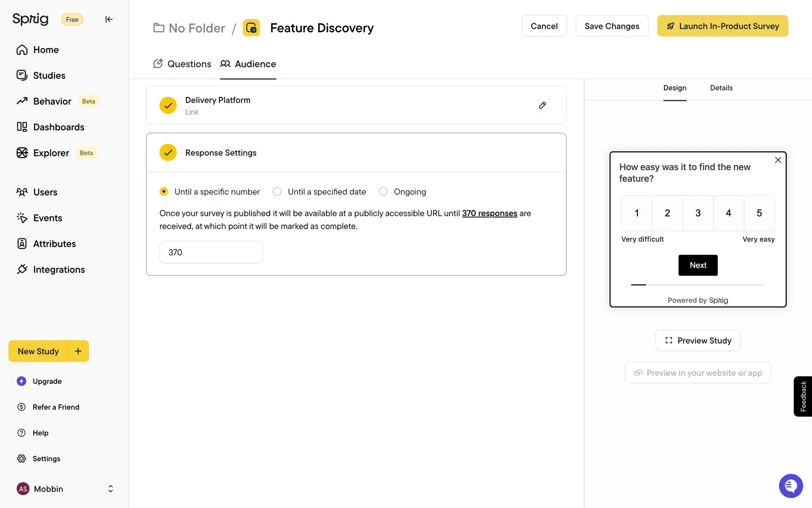This screenshot has height=508, width=812.
Task: Open the Integrations page
Action: pos(59,270)
